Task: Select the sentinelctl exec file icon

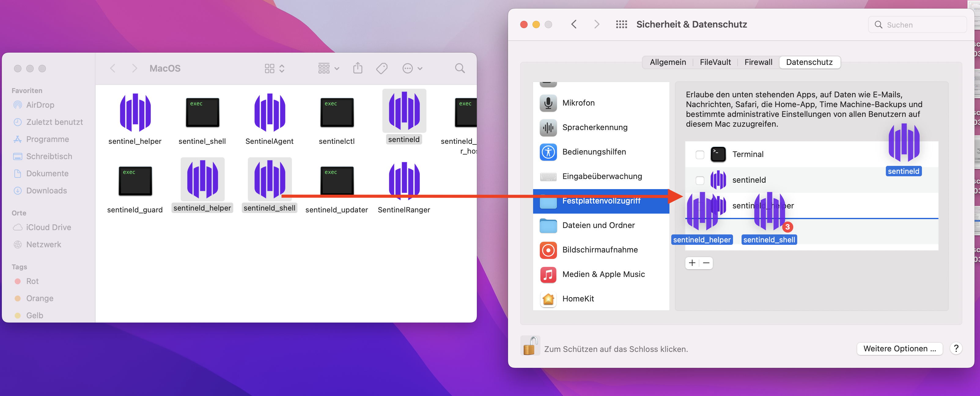Action: (337, 113)
